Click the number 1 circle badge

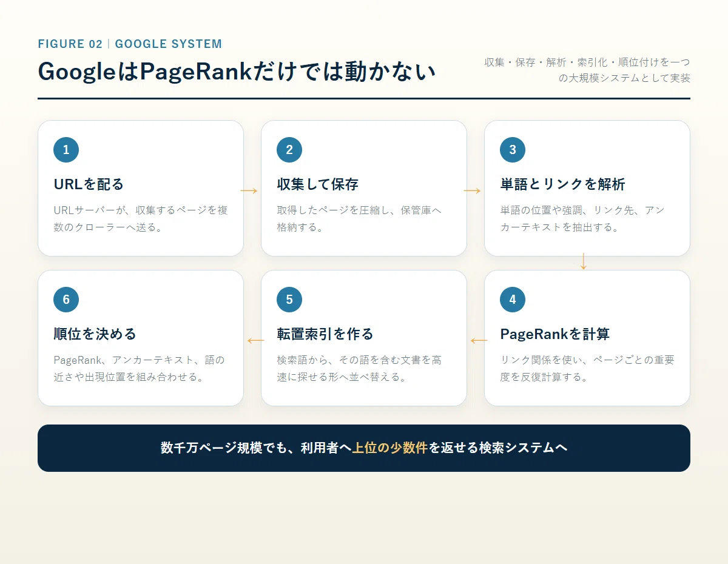click(x=66, y=150)
